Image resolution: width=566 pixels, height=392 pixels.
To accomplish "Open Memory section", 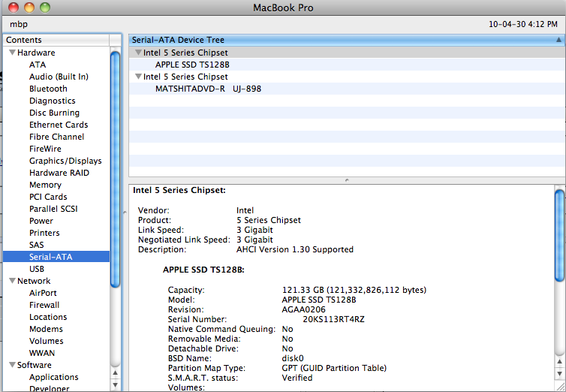I will pyautogui.click(x=46, y=185).
